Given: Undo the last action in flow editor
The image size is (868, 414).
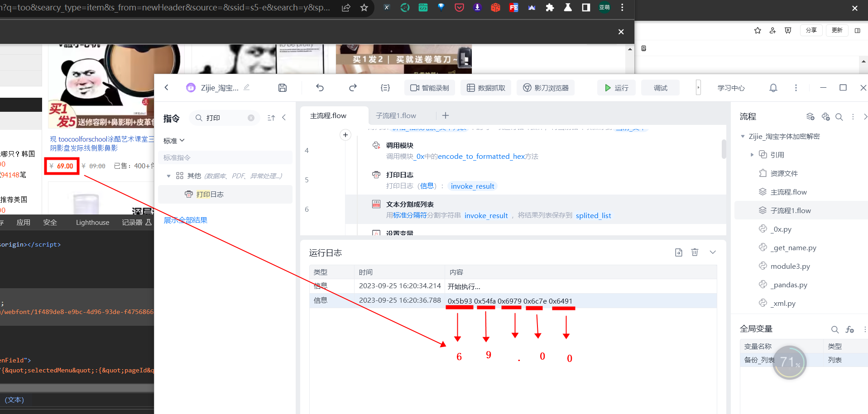Looking at the screenshot, I should 320,88.
